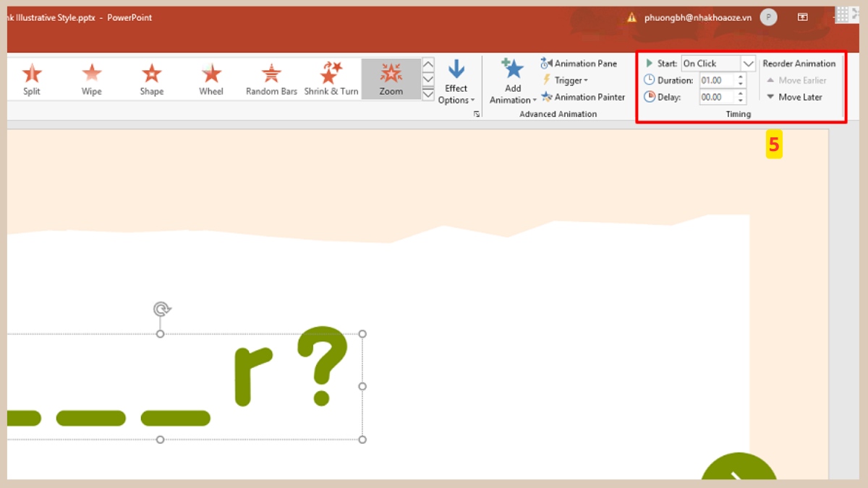
Task: Expand the Trigger menu
Action: pos(567,80)
